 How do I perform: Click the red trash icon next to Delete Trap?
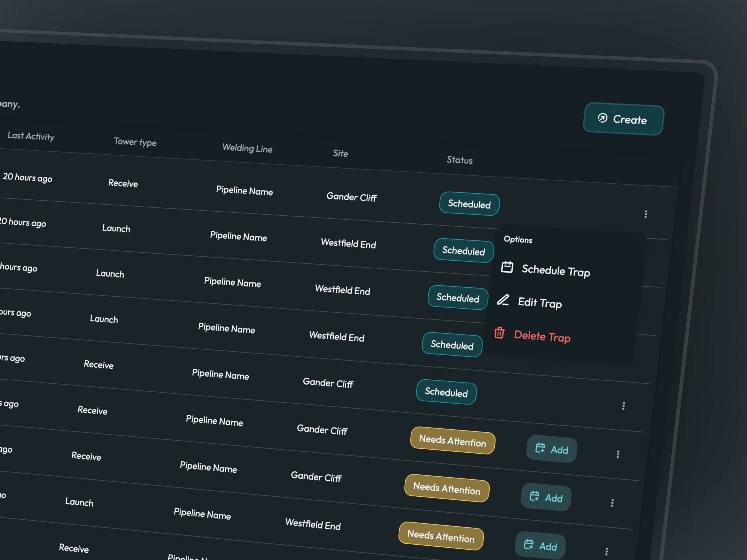(499, 332)
